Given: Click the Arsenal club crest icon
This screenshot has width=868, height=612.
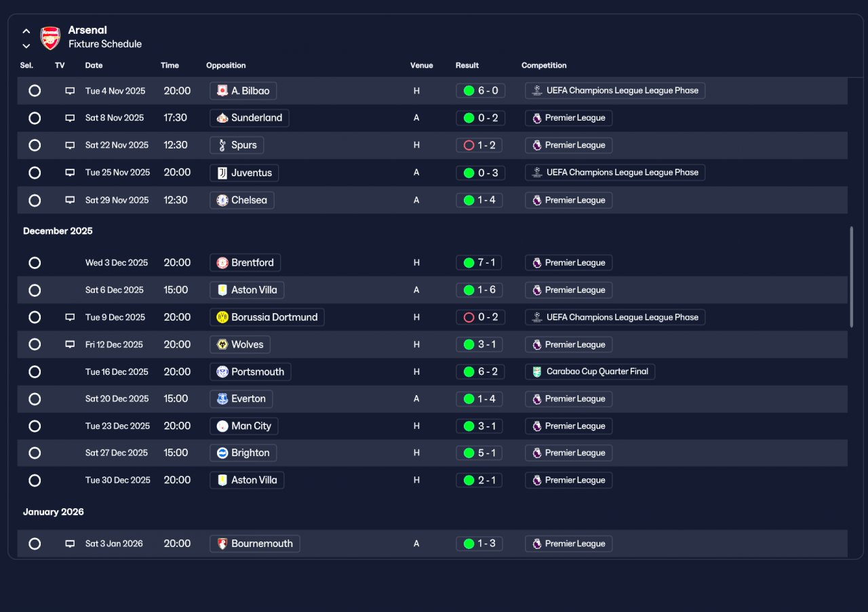Looking at the screenshot, I should tap(50, 38).
